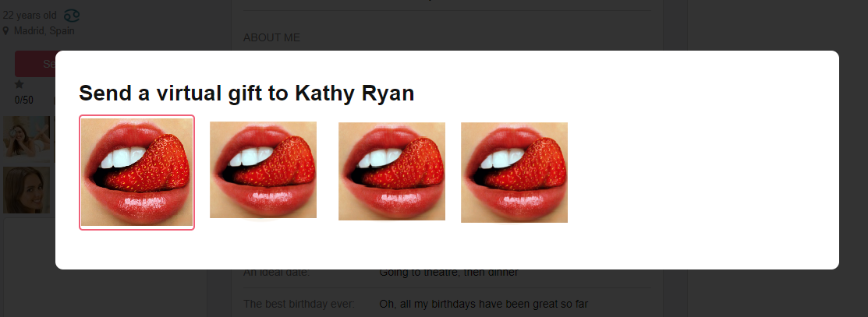This screenshot has height=317, width=868.
Task: Click the location pin beside Madrid, Spain
Action: (x=5, y=31)
